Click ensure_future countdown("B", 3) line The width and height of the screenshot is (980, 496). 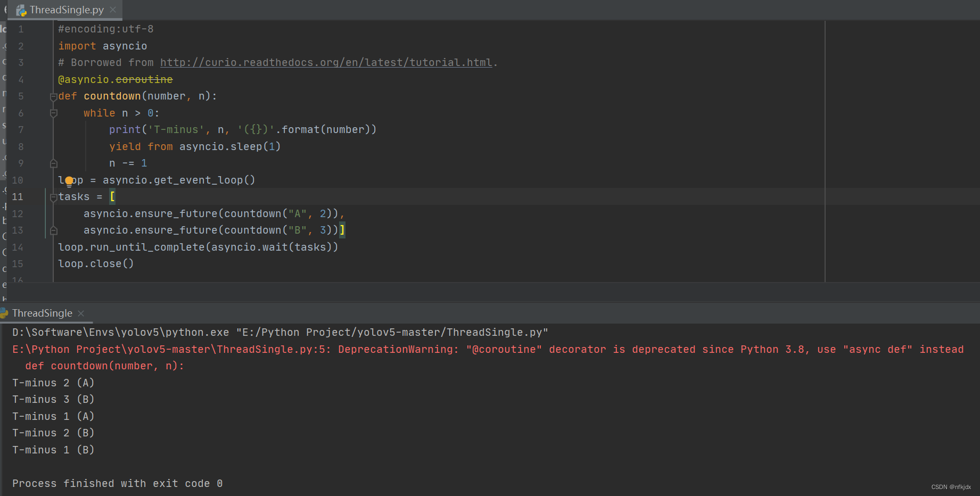click(x=215, y=230)
